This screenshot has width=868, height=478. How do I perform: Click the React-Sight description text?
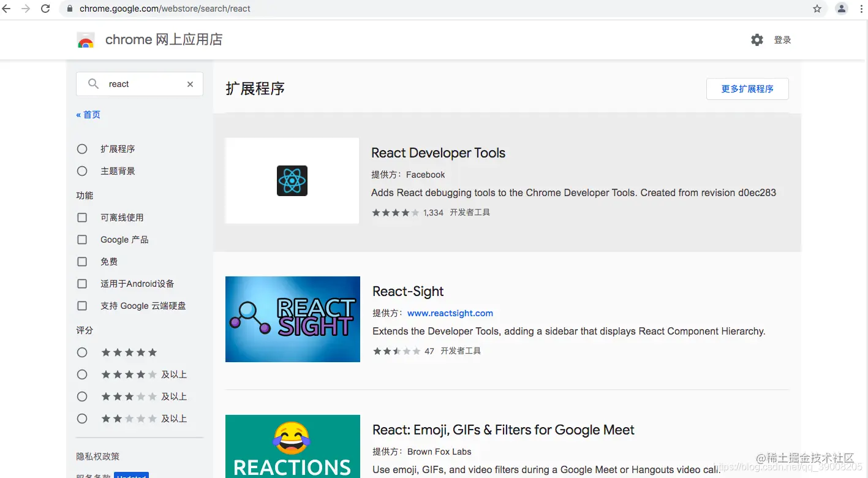[569, 332]
